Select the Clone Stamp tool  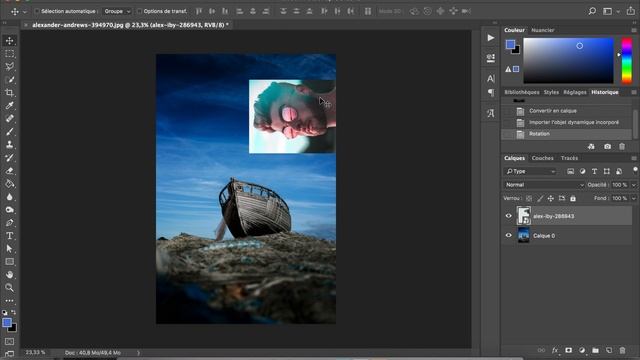point(9,145)
